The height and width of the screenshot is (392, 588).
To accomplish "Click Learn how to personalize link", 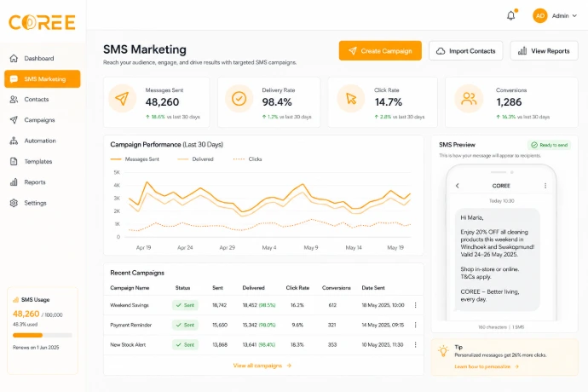I will (487, 366).
